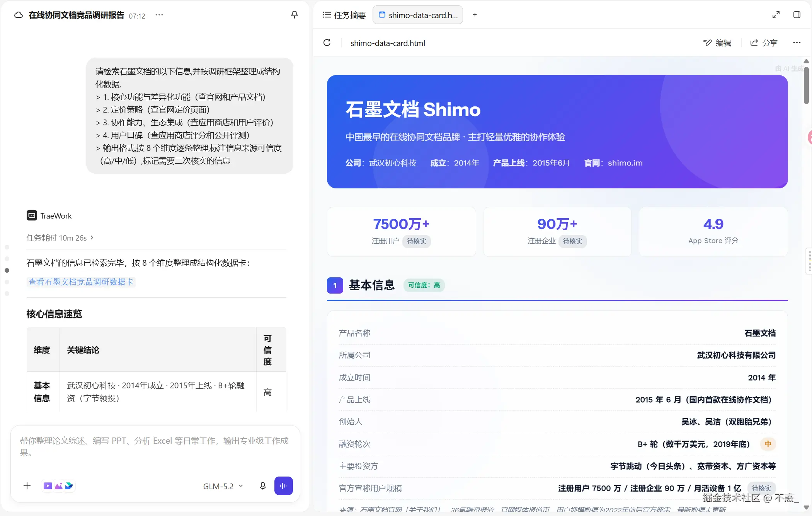The width and height of the screenshot is (812, 516).
Task: Open the 查看石墨文档竞品调研数据卡 link
Action: [81, 282]
